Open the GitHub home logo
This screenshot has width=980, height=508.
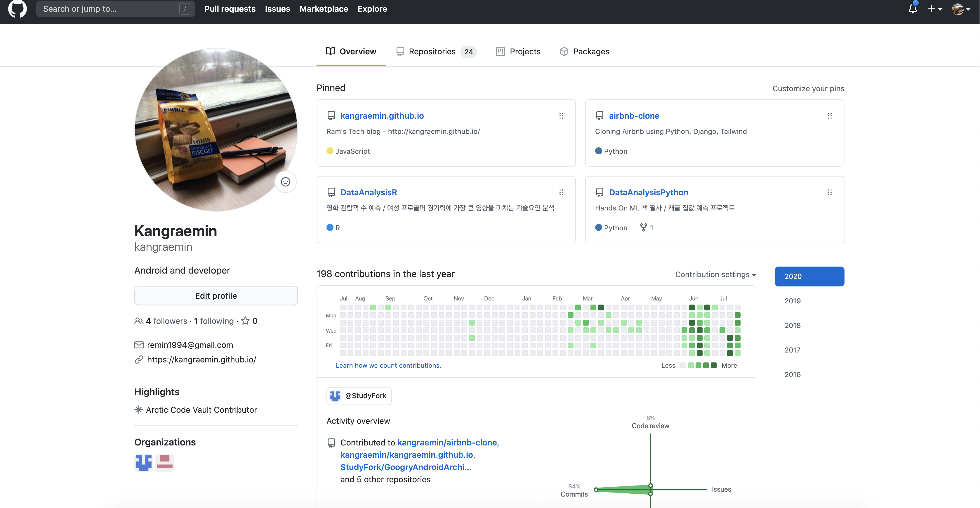(18, 9)
